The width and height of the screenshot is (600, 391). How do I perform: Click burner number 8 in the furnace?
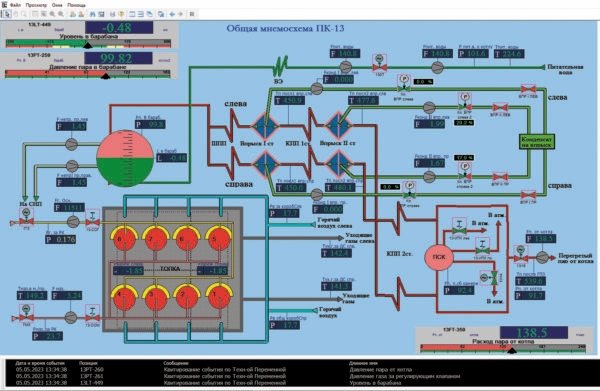coord(123,238)
